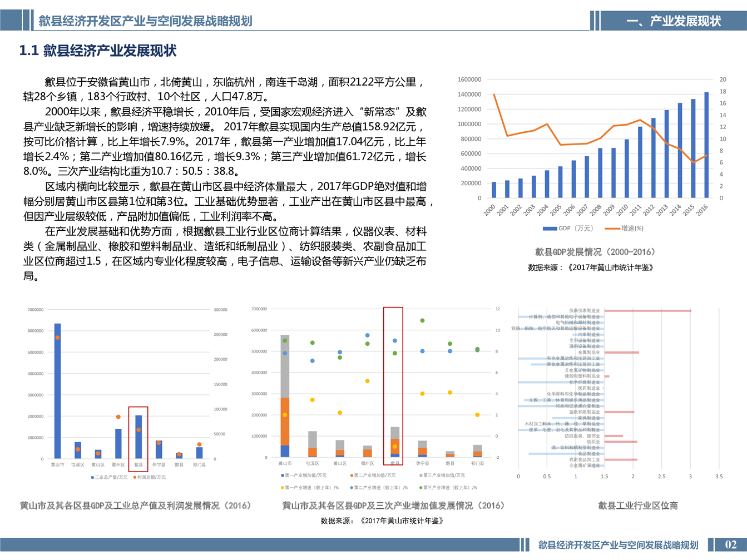This screenshot has width=747, height=560.
Task: Click caption 黄山市及其各区县GDP及三次产业增加值发展情况（2016）
Action: 393,506
